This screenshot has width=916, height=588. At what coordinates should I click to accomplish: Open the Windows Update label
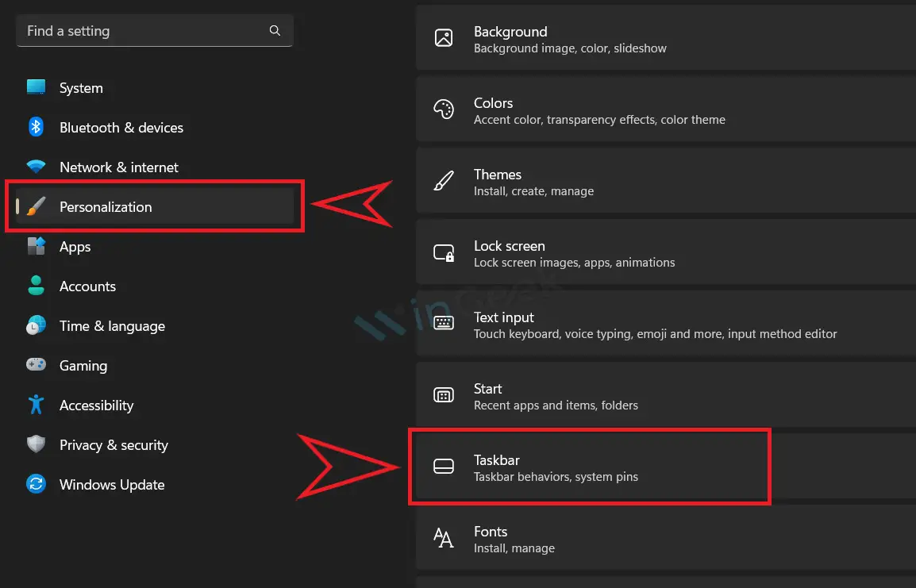pos(112,485)
